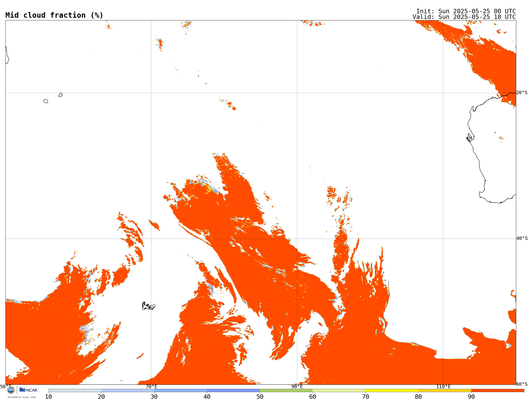This screenshot has width=532, height=400.
Task: Click the 90°E longitude label
Action: click(x=297, y=387)
